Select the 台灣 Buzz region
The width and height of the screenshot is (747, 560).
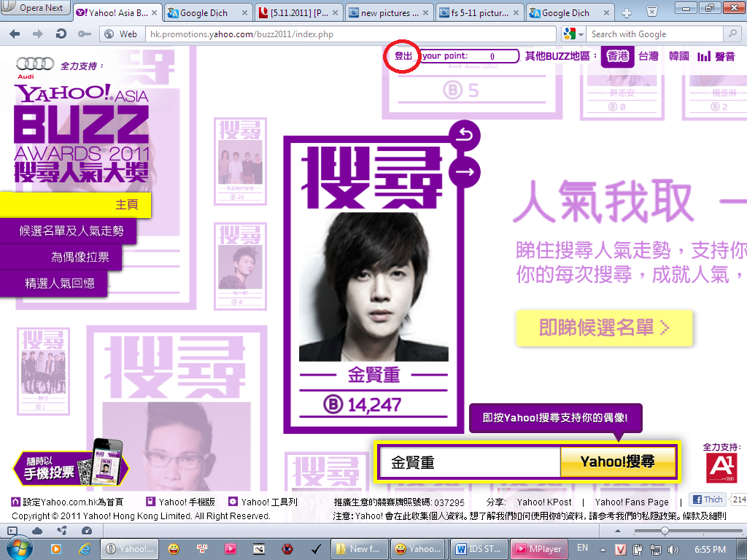tap(649, 56)
